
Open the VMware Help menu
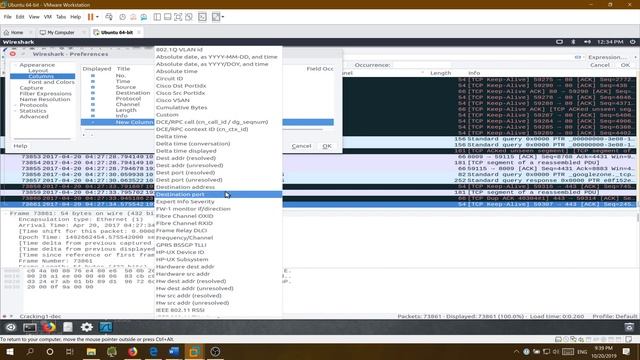tap(76, 17)
